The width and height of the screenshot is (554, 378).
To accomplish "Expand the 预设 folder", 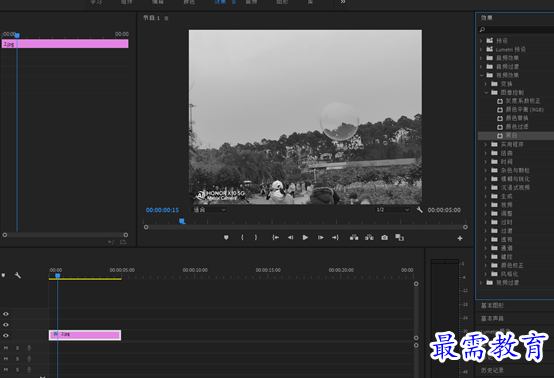I will click(x=481, y=41).
